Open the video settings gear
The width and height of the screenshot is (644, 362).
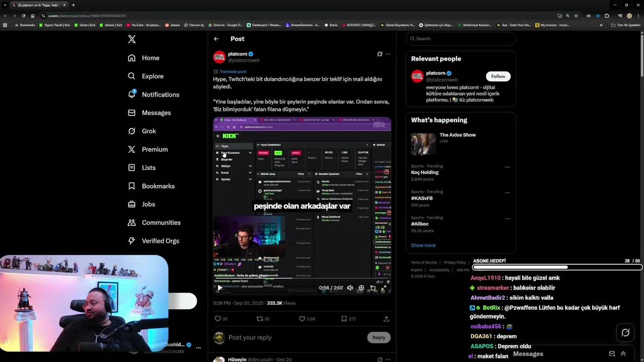point(361,288)
